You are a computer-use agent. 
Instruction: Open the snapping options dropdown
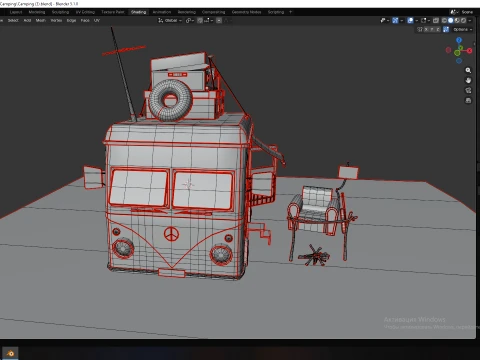(x=208, y=20)
